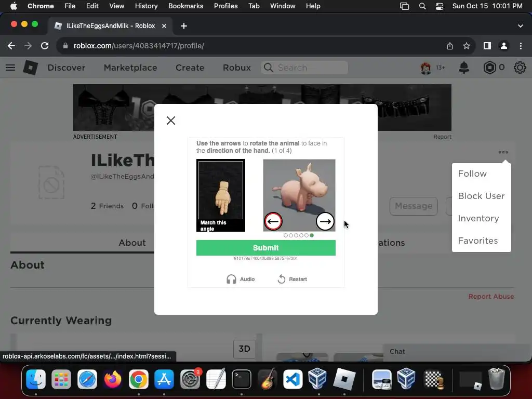
Task: Open a new Chrome tab
Action: click(x=183, y=26)
